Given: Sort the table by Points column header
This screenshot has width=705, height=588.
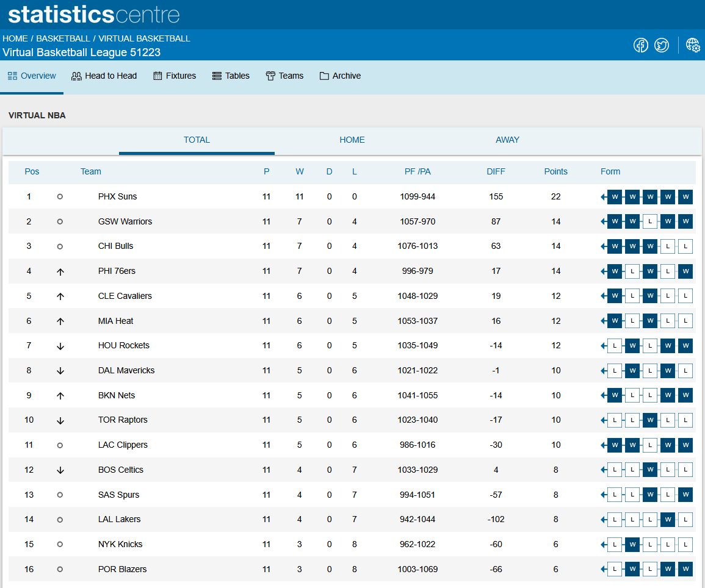Looking at the screenshot, I should (555, 172).
